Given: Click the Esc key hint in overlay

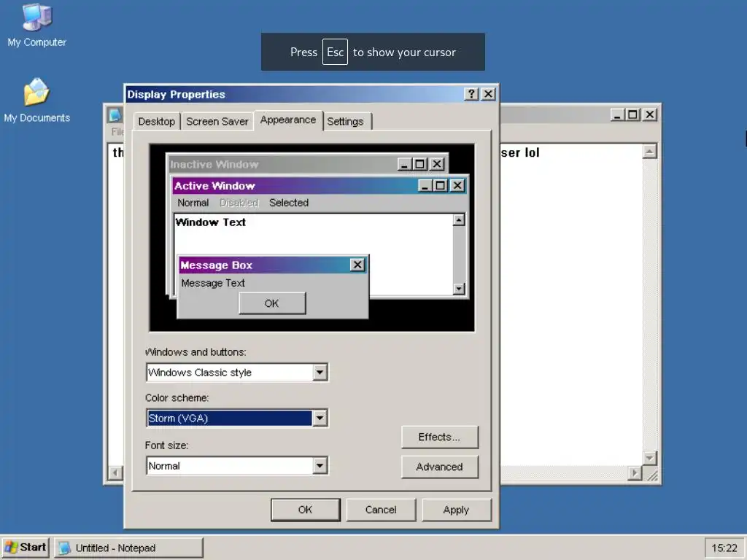Looking at the screenshot, I should (x=335, y=52).
